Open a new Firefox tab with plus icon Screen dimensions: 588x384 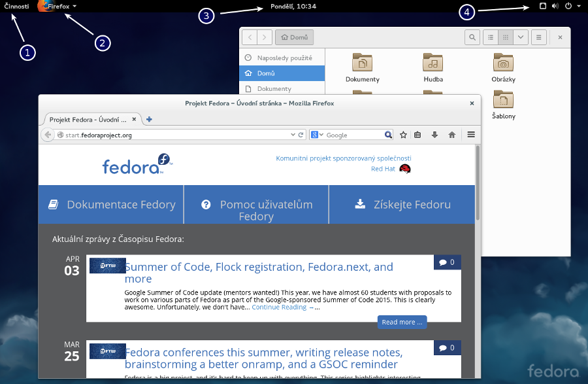click(149, 119)
